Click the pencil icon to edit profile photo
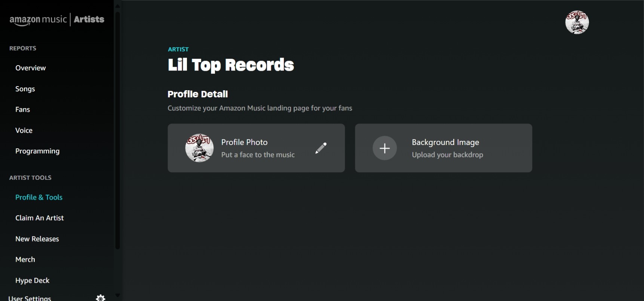 (x=321, y=148)
